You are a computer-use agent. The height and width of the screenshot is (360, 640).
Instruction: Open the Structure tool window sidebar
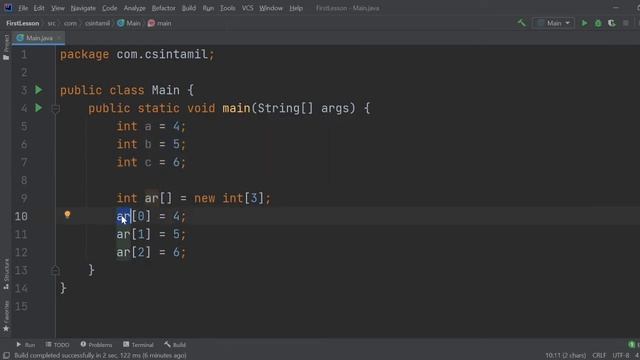6,274
